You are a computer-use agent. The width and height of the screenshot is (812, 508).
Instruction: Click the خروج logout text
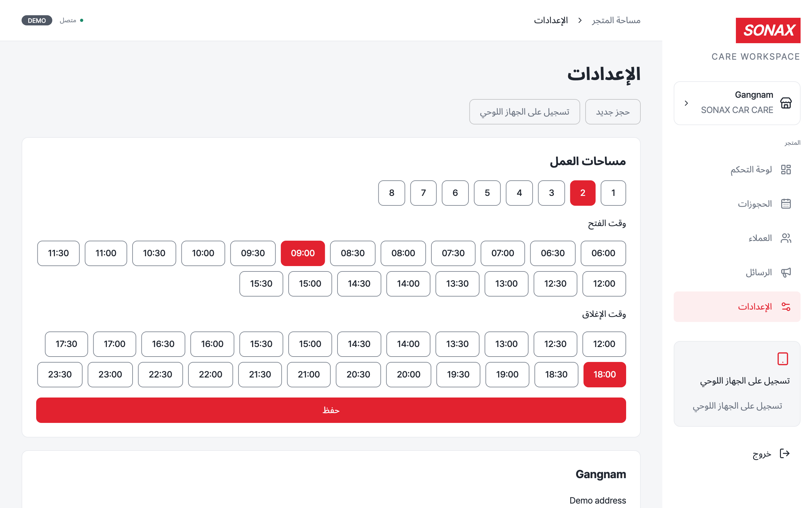tap(762, 454)
